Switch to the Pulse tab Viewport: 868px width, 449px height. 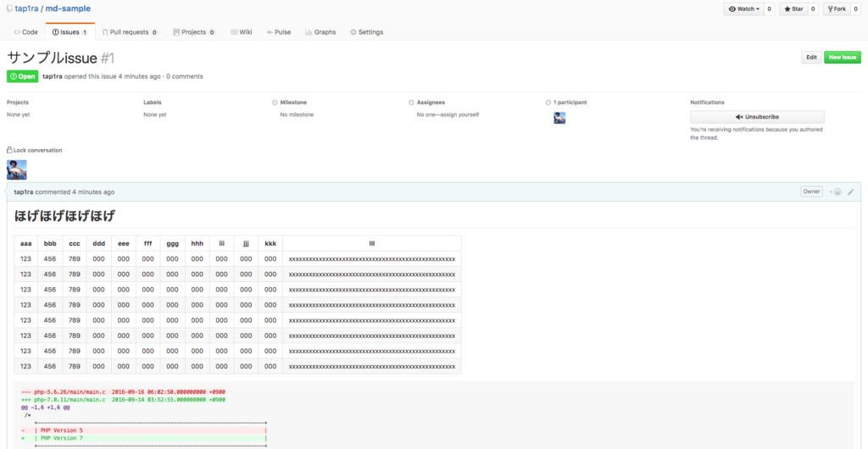click(278, 32)
